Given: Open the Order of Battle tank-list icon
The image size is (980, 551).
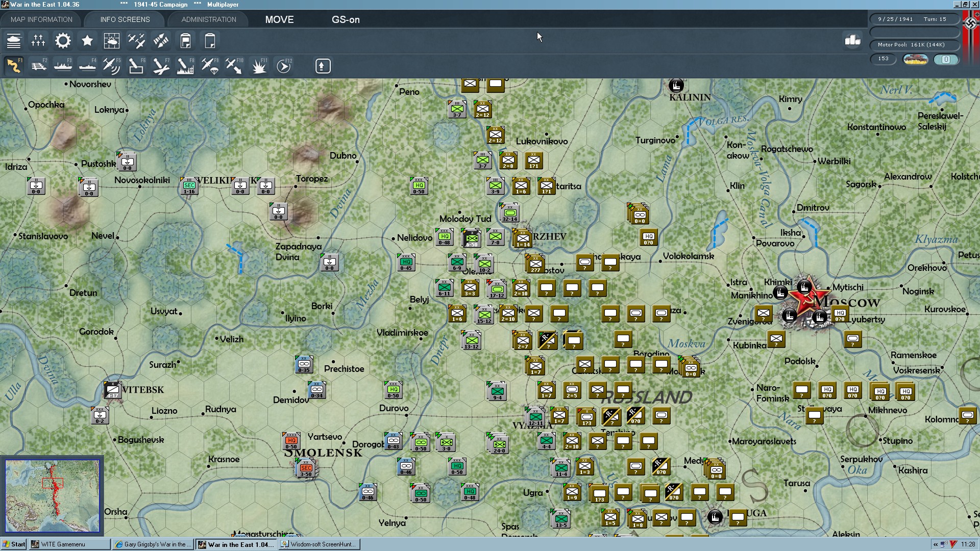Looking at the screenshot, I should tap(14, 40).
